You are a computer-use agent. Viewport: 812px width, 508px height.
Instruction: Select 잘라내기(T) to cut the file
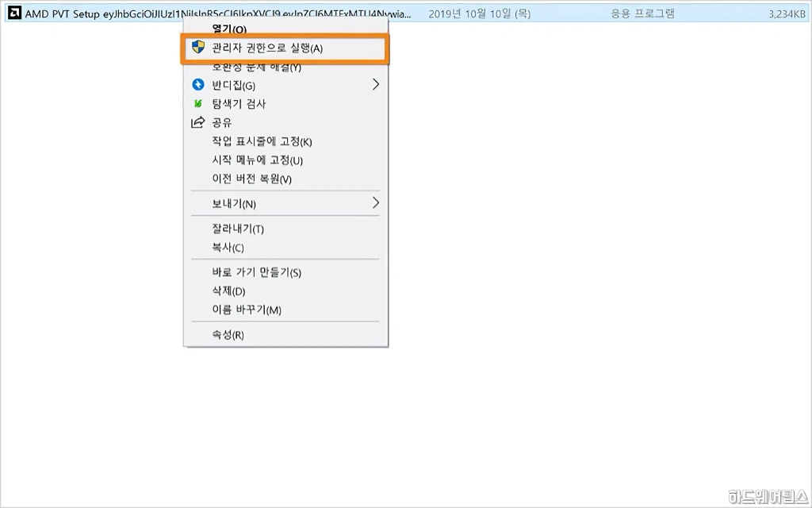[238, 229]
